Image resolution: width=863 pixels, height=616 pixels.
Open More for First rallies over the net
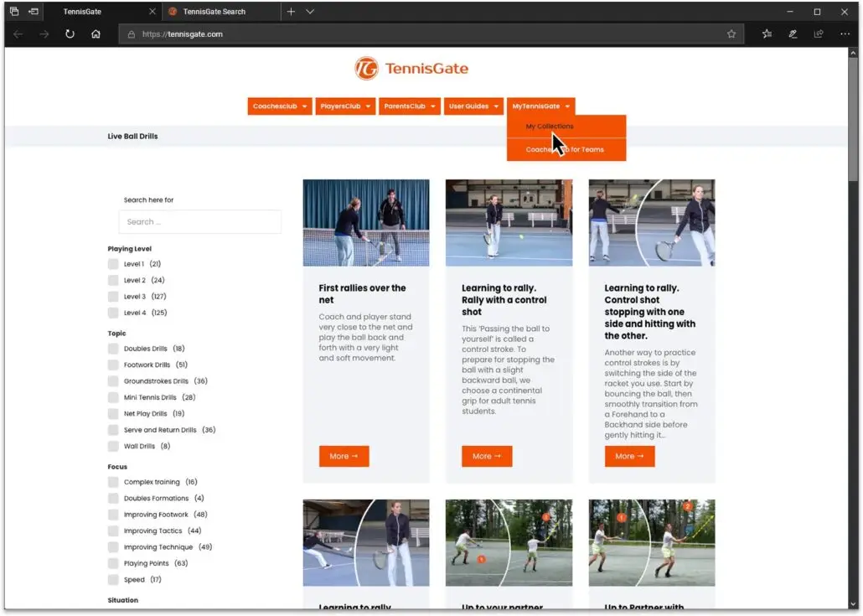click(344, 457)
